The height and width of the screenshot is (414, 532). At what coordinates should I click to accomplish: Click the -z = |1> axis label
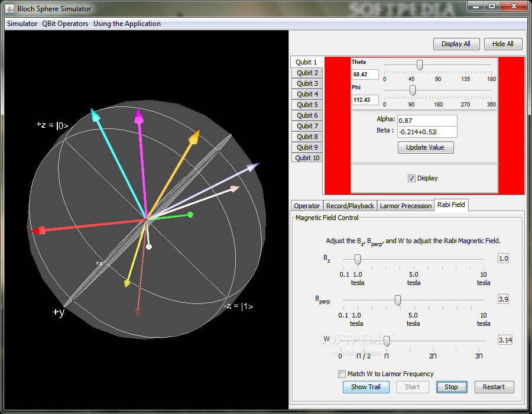pyautogui.click(x=239, y=306)
